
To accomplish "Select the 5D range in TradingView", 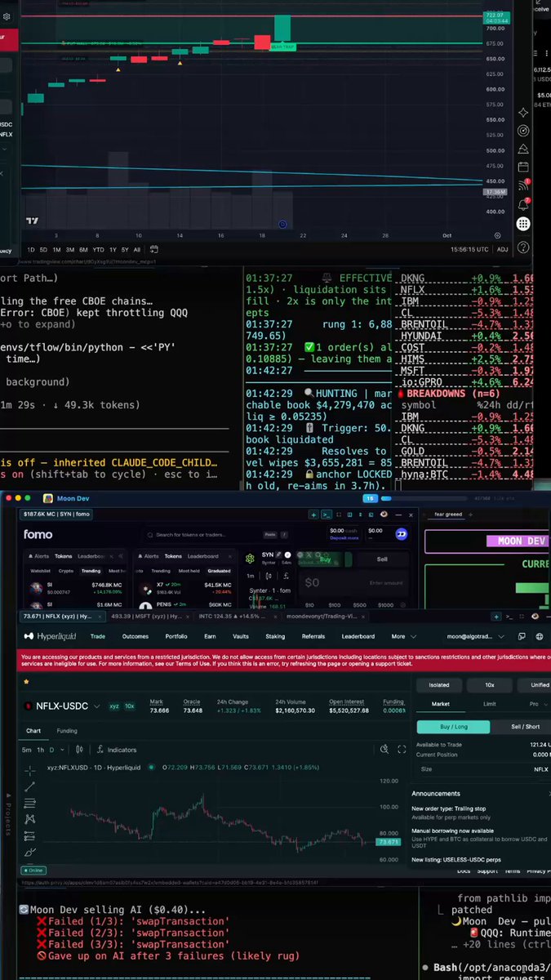I will point(43,249).
